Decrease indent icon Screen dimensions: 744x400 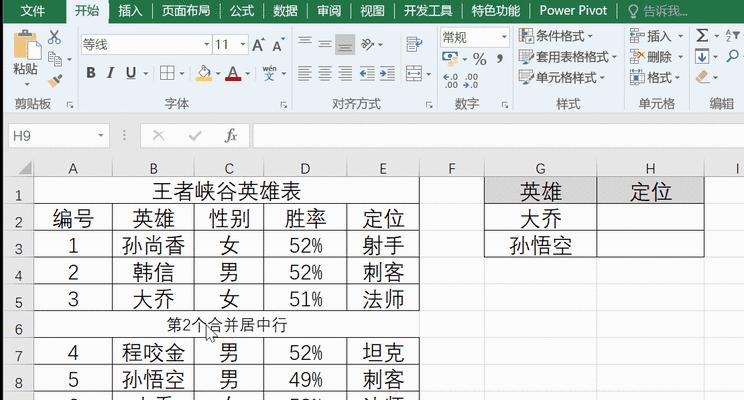pyautogui.click(x=367, y=74)
